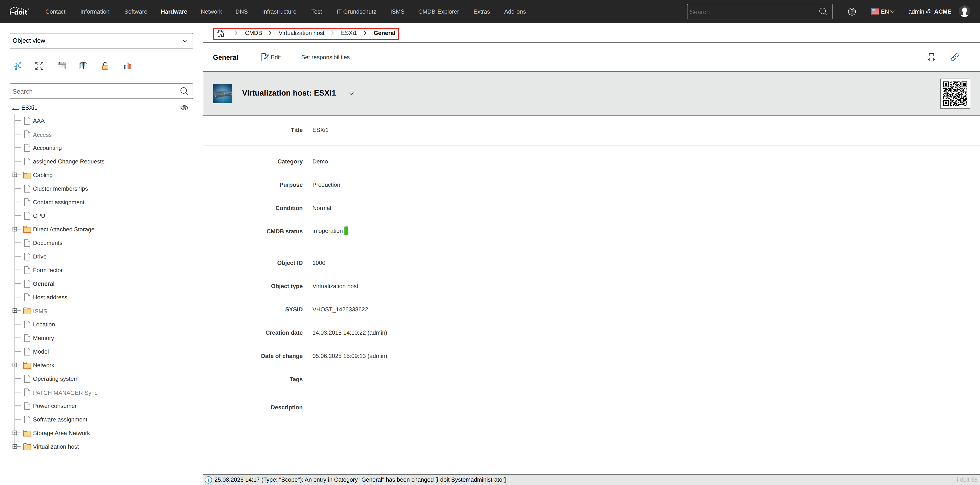Click the expand fullscreen arrows icon
Viewport: 980px width, 485px height.
39,66
